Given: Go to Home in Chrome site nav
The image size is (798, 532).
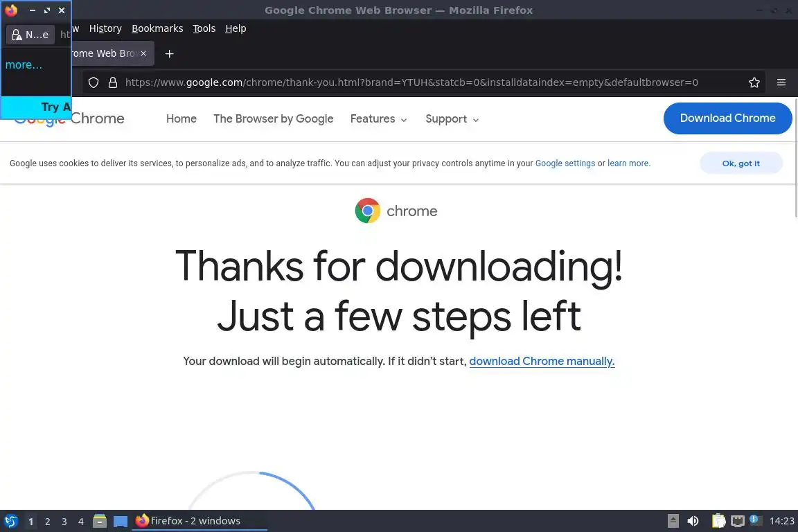Looking at the screenshot, I should click(181, 118).
